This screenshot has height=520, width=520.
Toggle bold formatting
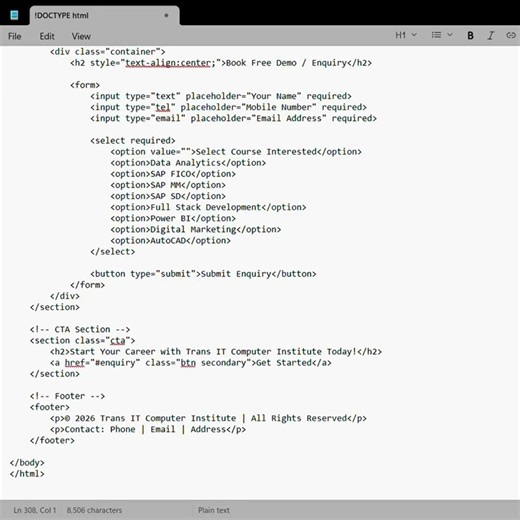click(470, 35)
